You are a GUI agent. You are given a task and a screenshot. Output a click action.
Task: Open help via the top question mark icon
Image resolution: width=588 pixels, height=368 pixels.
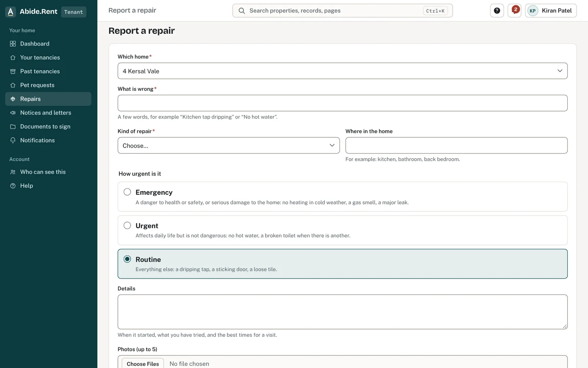click(497, 11)
